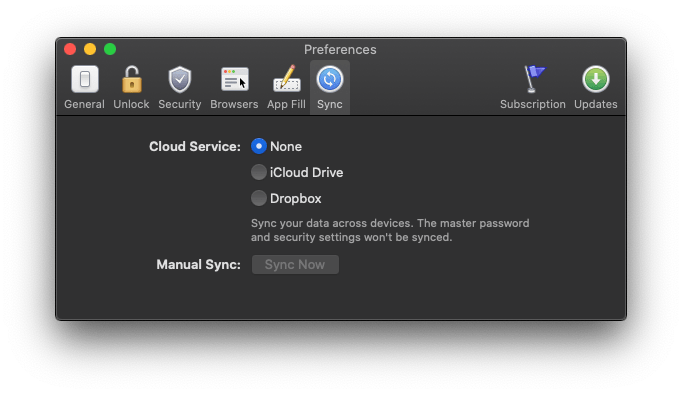Click the iCloud Drive text label

[x=306, y=173]
